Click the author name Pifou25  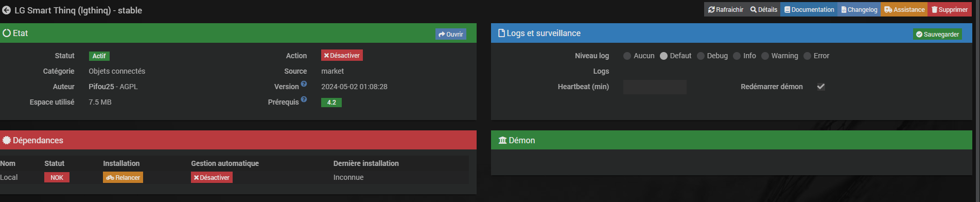tap(101, 87)
